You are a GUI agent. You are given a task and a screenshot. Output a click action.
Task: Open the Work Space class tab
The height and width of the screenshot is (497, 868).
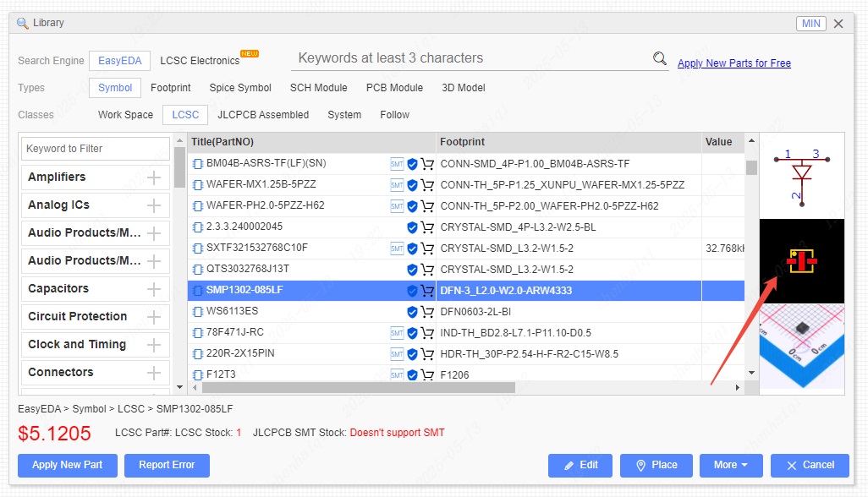[125, 115]
